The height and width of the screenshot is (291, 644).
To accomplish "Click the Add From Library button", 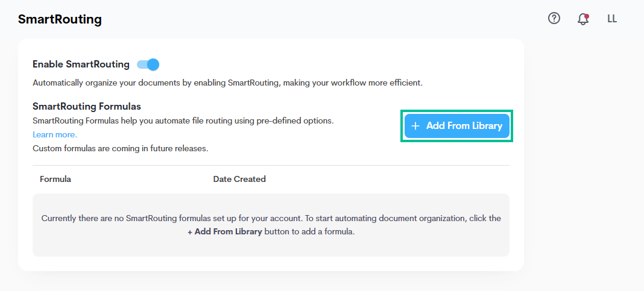I will pyautogui.click(x=456, y=126).
